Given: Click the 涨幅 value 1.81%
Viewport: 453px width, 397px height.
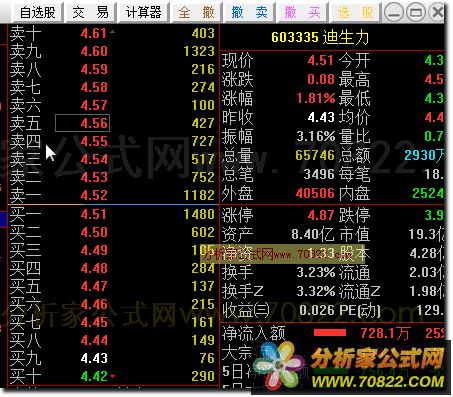Looking at the screenshot, I should [316, 98].
